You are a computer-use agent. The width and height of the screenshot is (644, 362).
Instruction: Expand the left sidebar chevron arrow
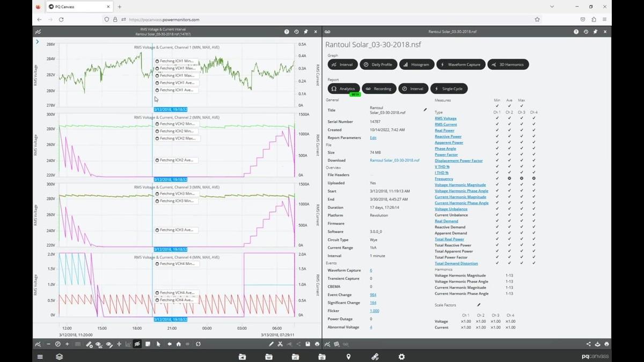point(37,41)
